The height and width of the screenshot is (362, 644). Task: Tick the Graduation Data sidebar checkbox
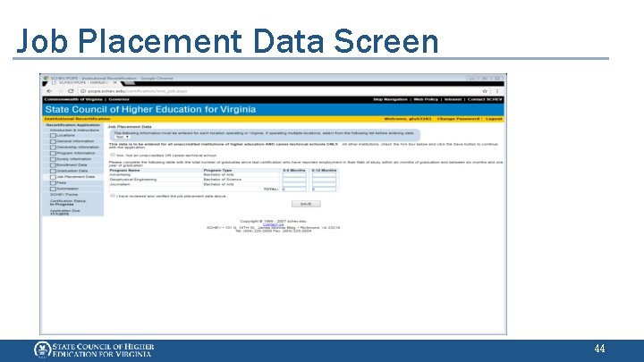tap(53, 171)
